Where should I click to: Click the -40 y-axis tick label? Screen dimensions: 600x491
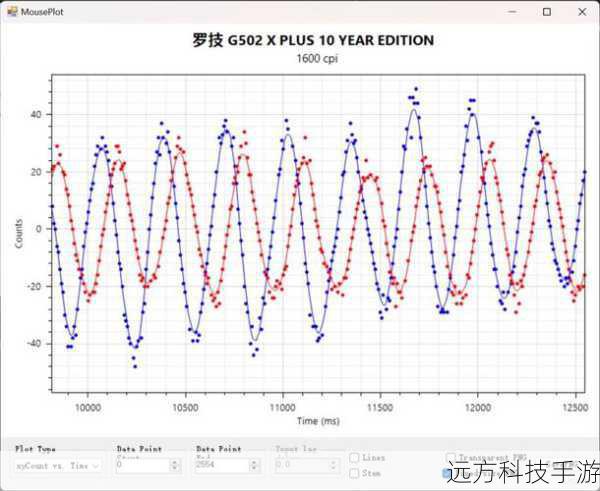point(34,343)
